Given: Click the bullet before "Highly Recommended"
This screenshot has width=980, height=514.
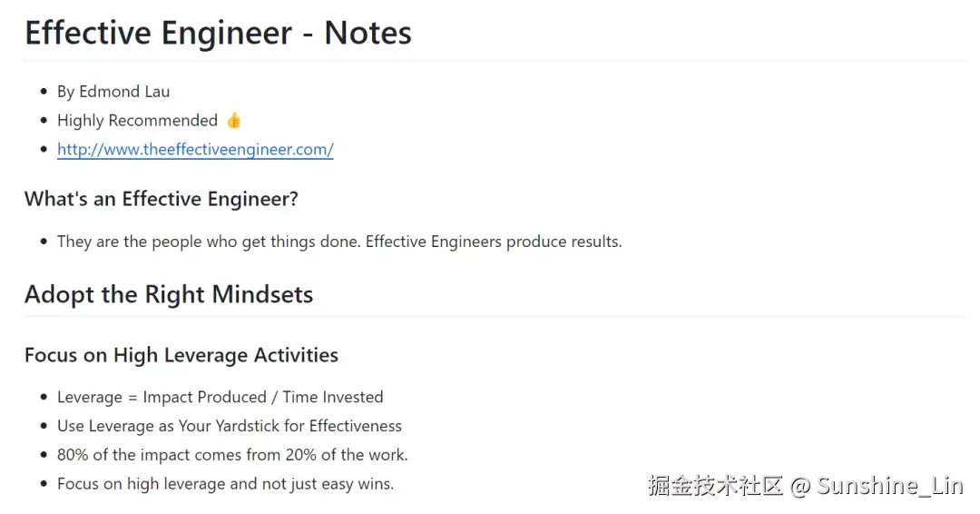Looking at the screenshot, I should coord(44,121).
